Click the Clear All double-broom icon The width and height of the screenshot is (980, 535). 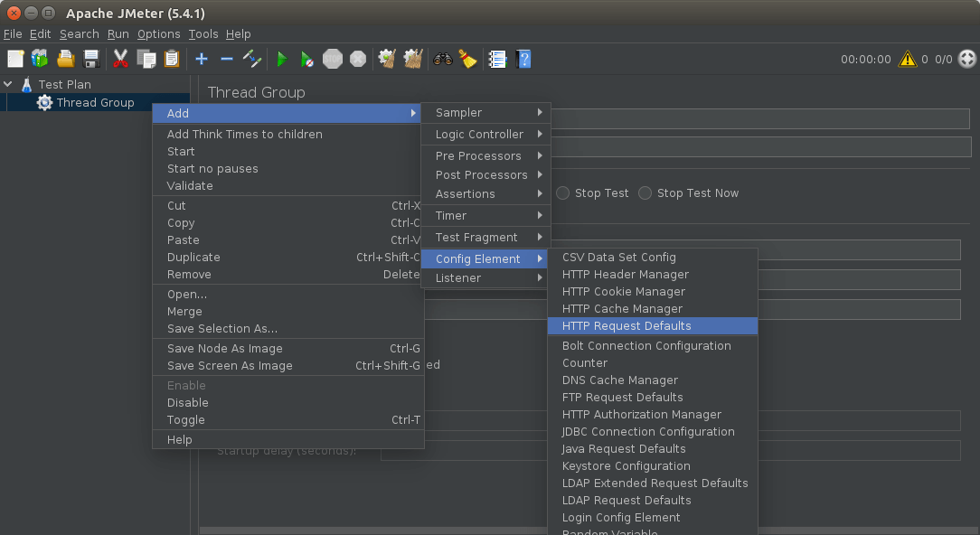click(413, 59)
